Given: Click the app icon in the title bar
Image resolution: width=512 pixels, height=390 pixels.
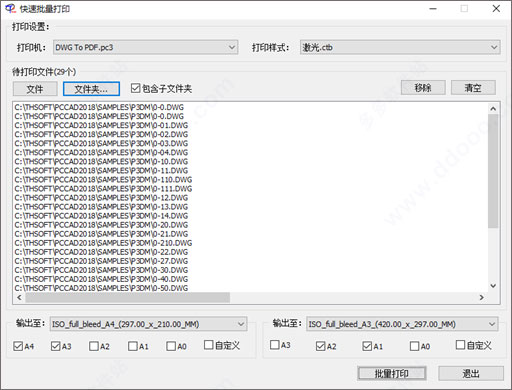Looking at the screenshot, I should [x=10, y=8].
